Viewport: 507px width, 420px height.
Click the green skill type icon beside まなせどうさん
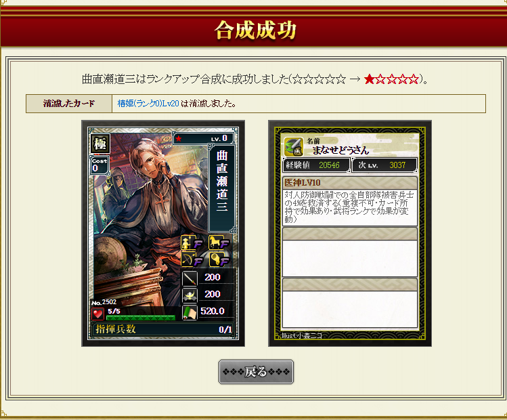click(x=293, y=146)
